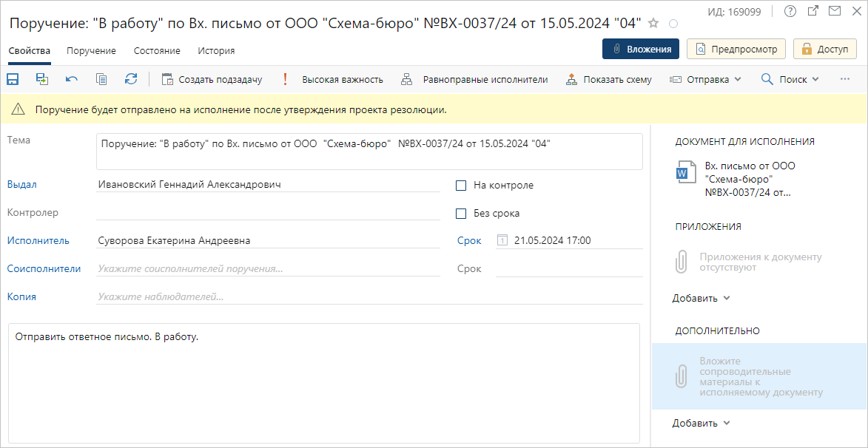Open the calendar picker for deadline
The width and height of the screenshot is (868, 448).
(x=503, y=240)
